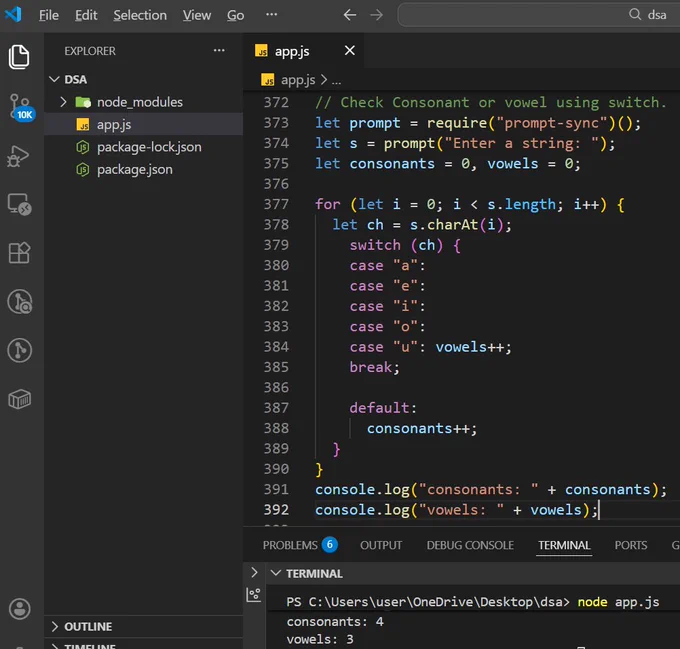This screenshot has height=649, width=680.
Task: Open Source Control view with 10K badge
Action: point(20,107)
